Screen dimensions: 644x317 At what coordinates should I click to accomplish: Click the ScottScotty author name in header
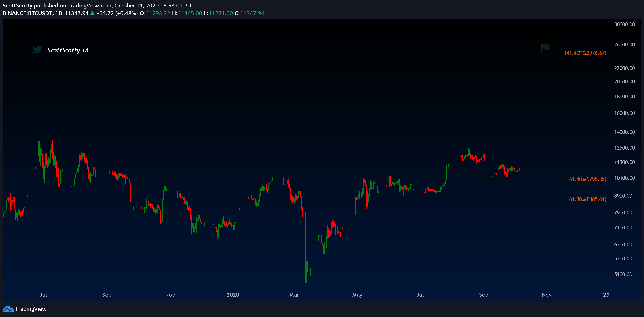(17, 6)
